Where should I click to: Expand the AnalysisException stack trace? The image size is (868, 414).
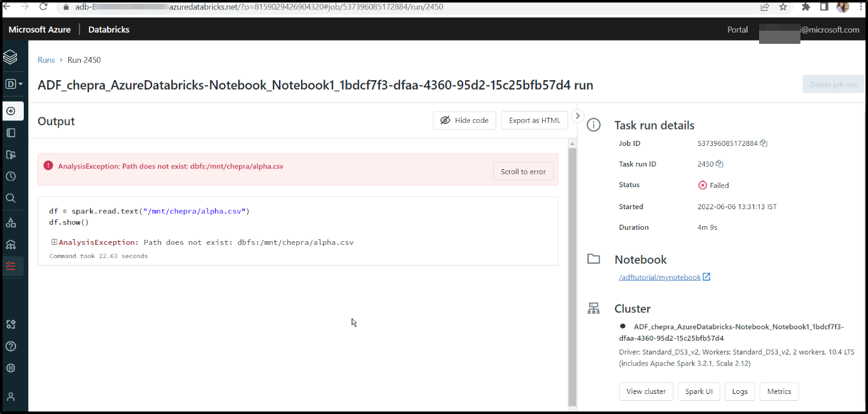pyautogui.click(x=54, y=242)
